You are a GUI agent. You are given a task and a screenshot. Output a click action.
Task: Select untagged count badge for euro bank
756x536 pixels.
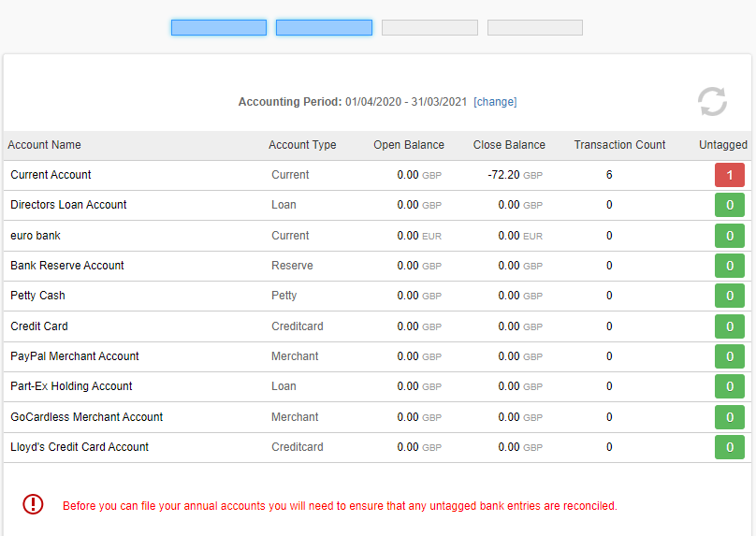tap(729, 236)
